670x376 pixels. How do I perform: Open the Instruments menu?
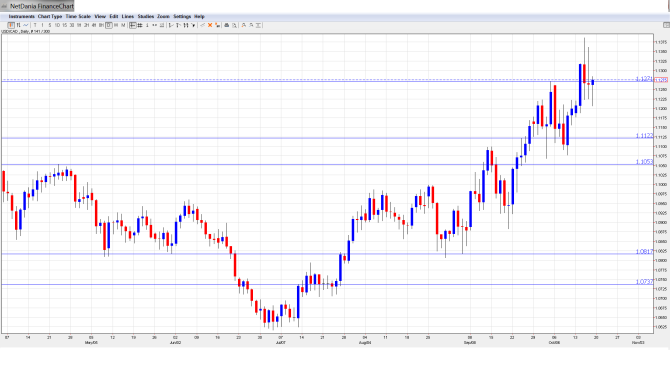click(21, 17)
